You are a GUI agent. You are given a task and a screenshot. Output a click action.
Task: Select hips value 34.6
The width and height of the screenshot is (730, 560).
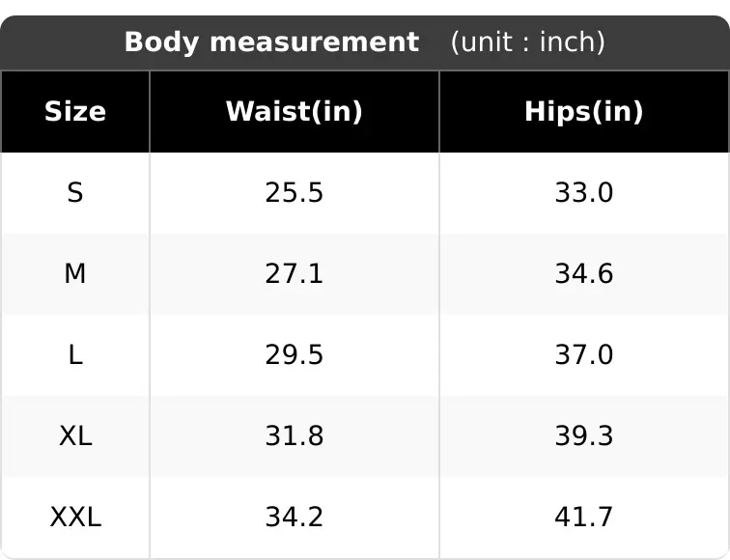pos(584,273)
